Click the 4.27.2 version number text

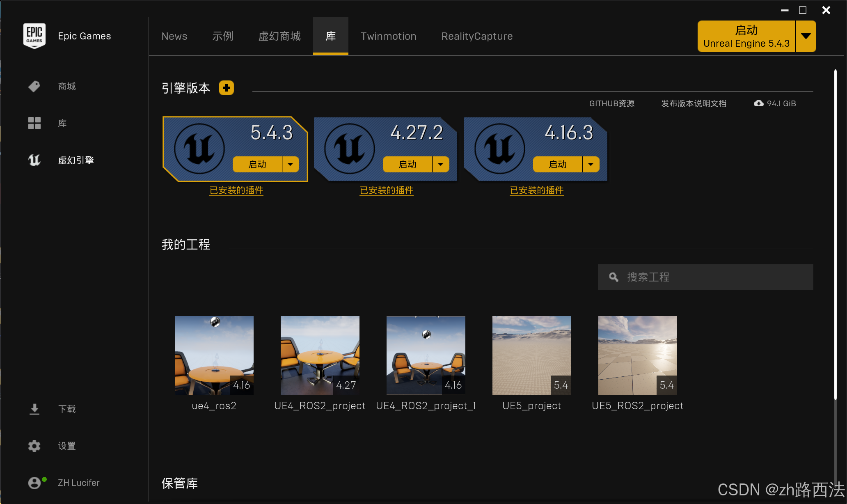click(x=417, y=133)
